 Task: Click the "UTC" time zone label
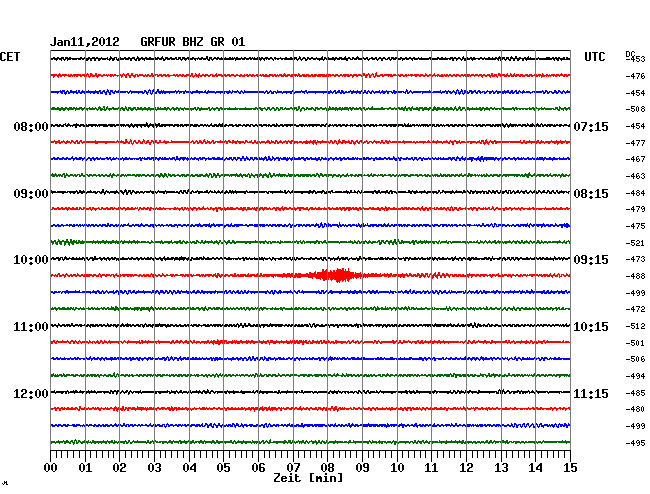coord(594,57)
